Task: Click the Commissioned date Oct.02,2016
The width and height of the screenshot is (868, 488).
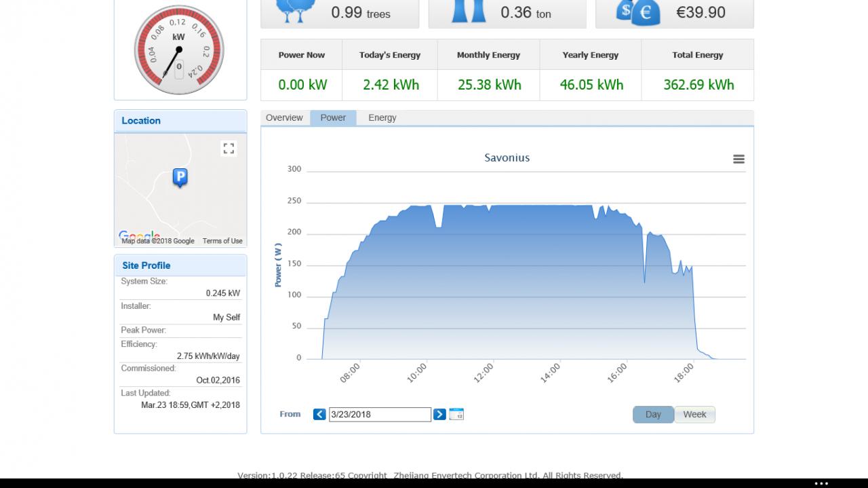Action: point(218,380)
